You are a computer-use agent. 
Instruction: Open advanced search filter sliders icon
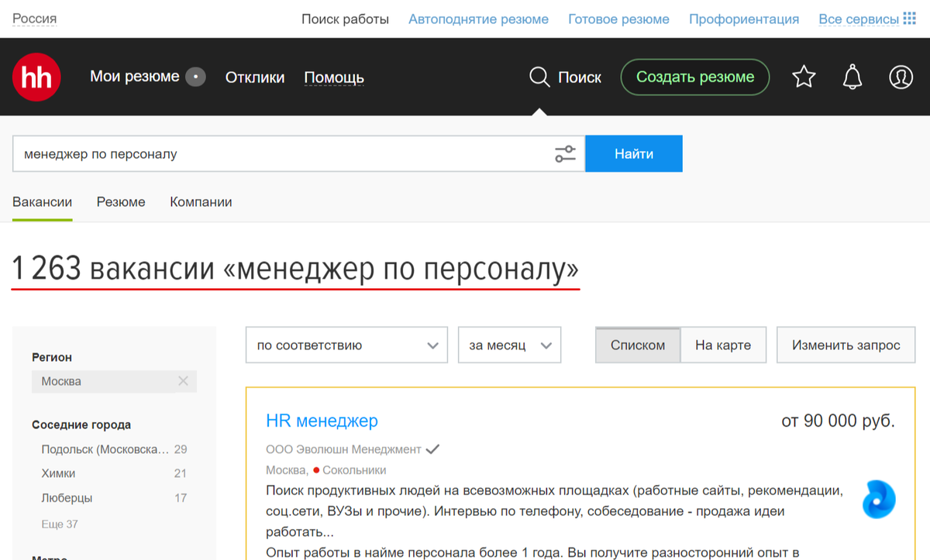566,153
